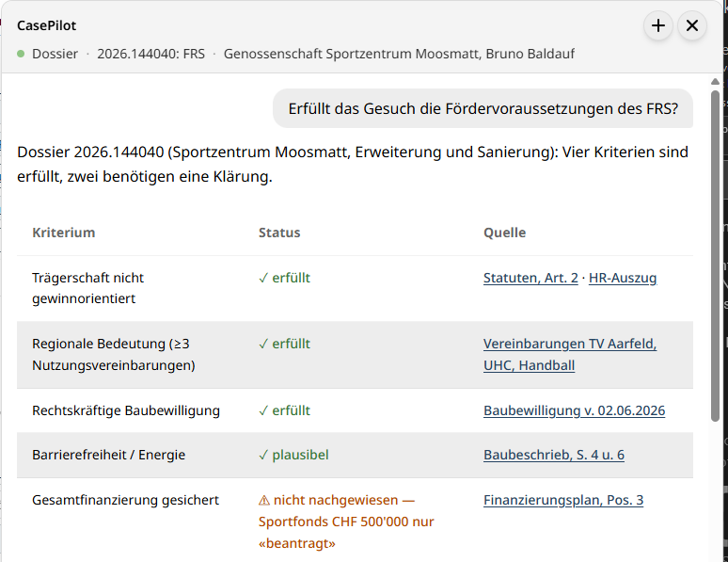Click the user question message bubble
728x562 pixels.
pos(483,108)
